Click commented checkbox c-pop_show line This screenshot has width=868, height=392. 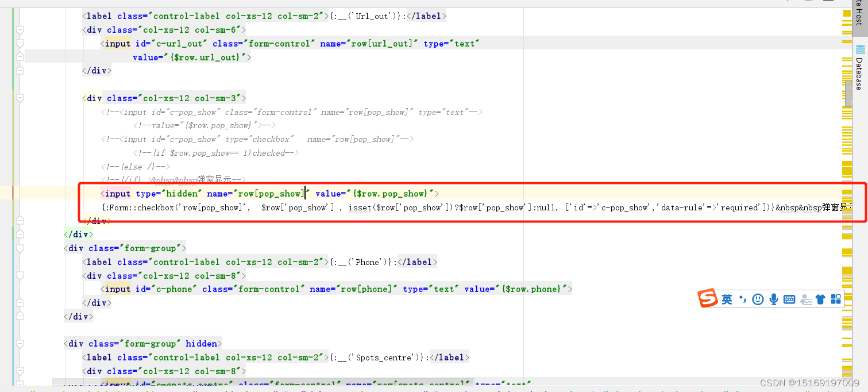257,139
